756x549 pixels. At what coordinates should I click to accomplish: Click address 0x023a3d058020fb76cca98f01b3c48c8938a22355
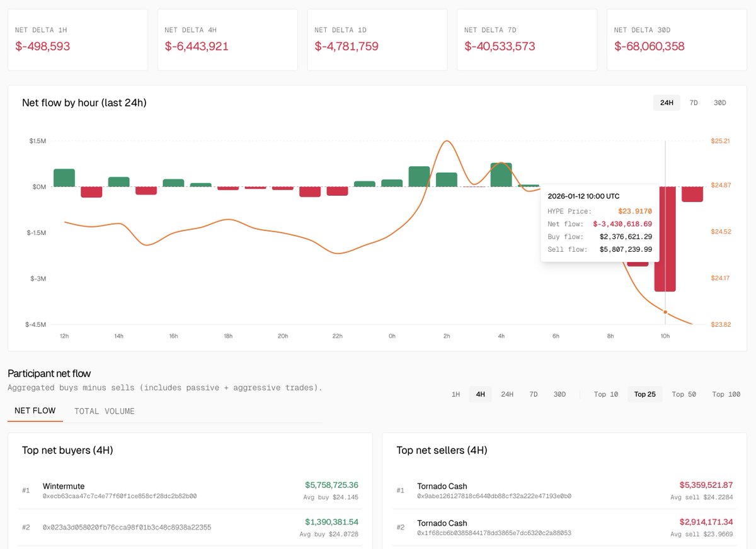127,527
